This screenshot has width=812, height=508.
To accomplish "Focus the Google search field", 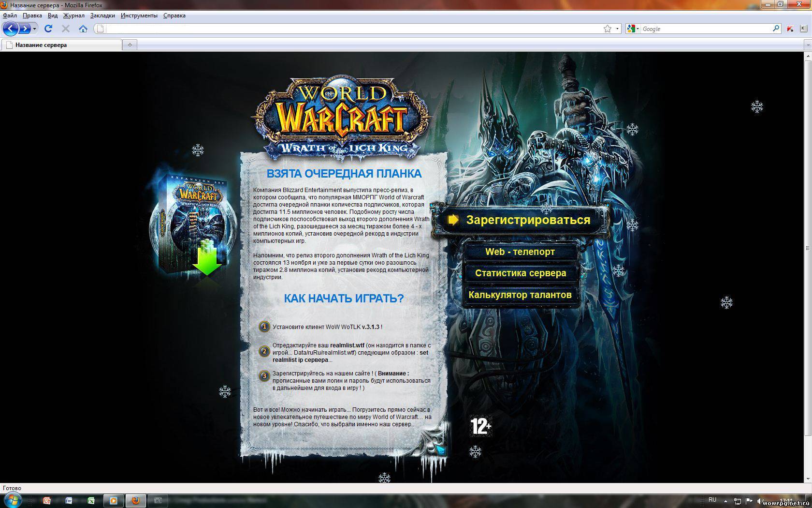I will 706,29.
